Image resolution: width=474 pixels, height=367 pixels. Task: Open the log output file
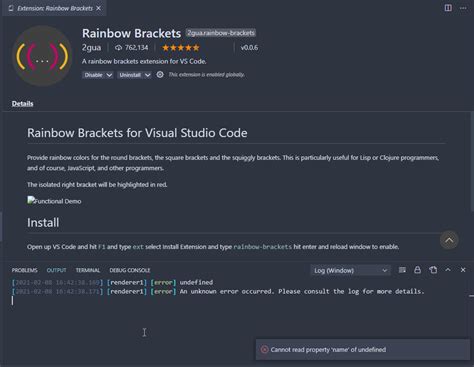[x=433, y=270]
